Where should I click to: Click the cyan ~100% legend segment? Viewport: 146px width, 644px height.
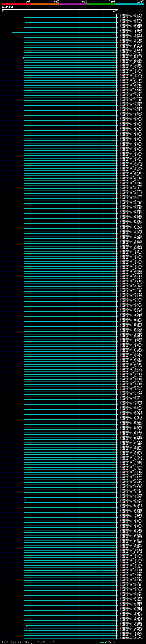[x=130, y=4]
